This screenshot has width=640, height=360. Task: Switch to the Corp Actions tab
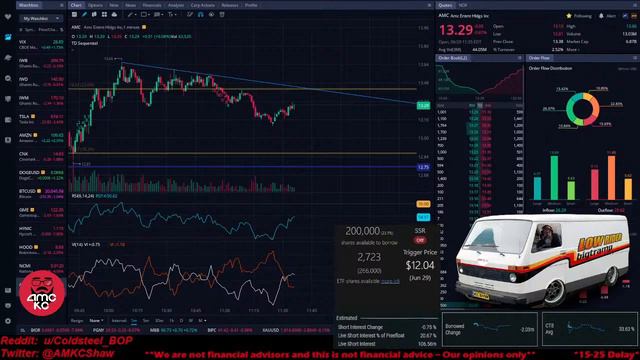tap(203, 5)
